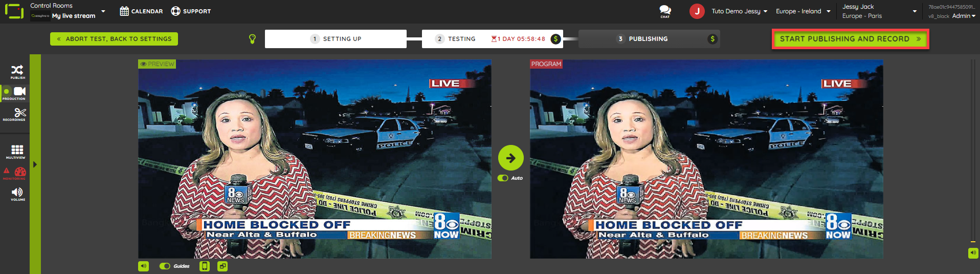Click the 78ae01c9447585091 ID text
The height and width of the screenshot is (274, 980).
coord(952,7)
